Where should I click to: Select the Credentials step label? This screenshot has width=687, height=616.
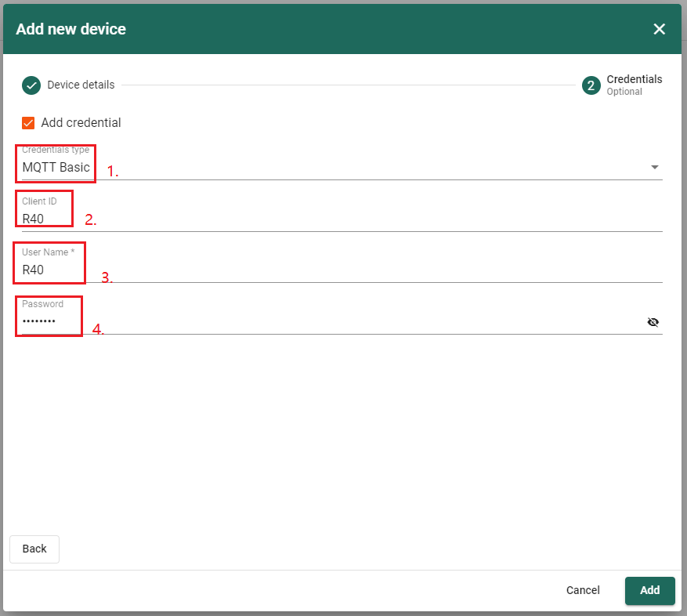(x=634, y=79)
